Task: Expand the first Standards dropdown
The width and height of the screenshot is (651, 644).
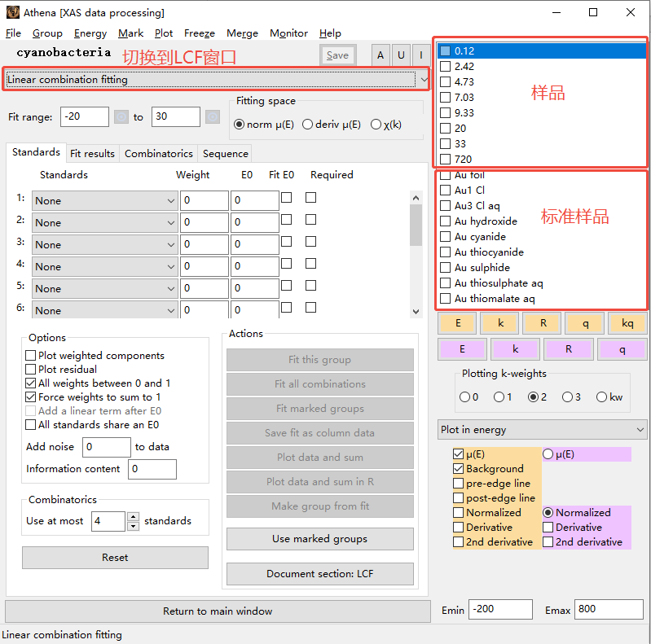Action: coord(105,201)
